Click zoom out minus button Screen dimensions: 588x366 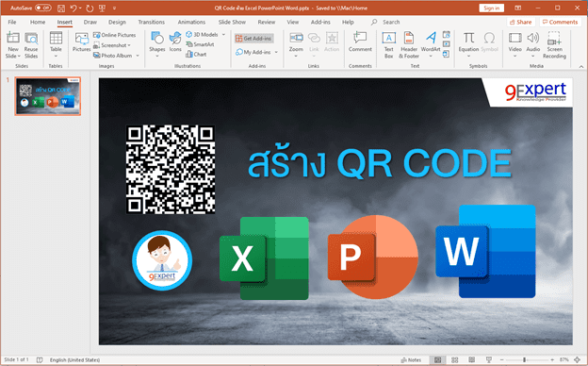point(501,359)
